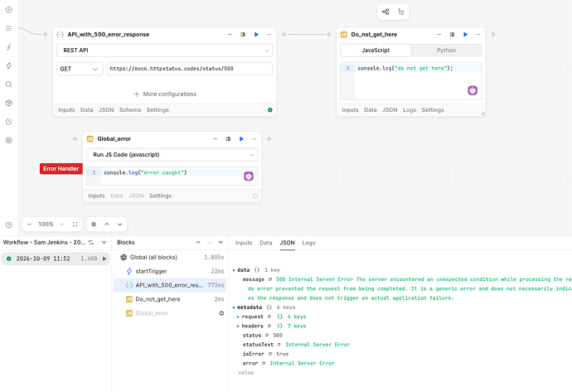
Task: Open split view on Global_error block
Action: [228, 138]
